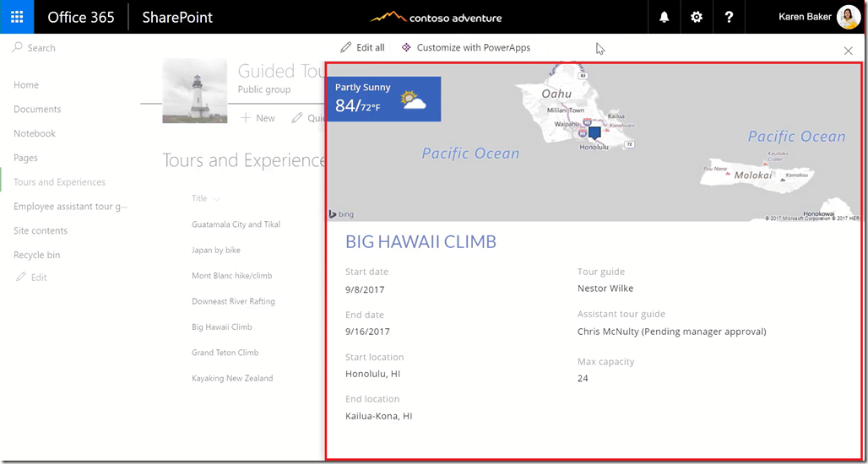Click the pencil icon beside Edit in sidebar
Viewport: 868px width, 464px height.
(21, 277)
